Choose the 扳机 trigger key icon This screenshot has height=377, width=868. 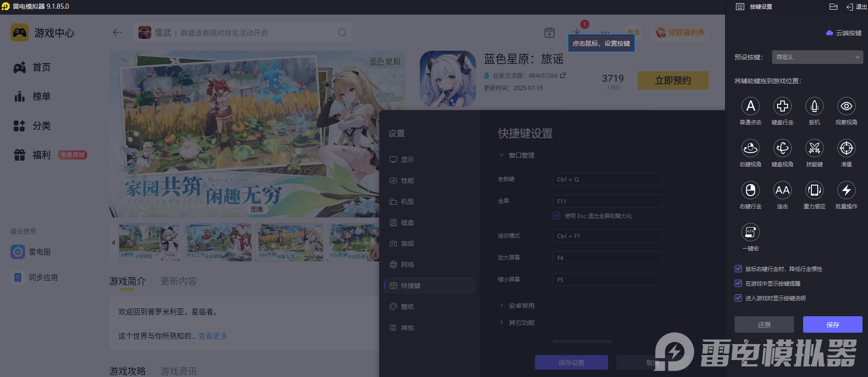[x=814, y=106]
